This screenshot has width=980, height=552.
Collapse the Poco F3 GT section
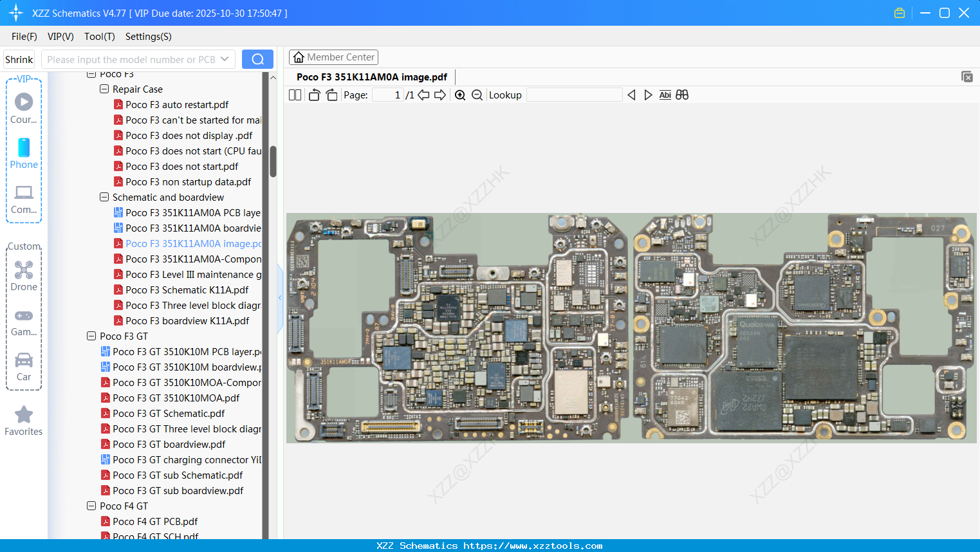[91, 336]
